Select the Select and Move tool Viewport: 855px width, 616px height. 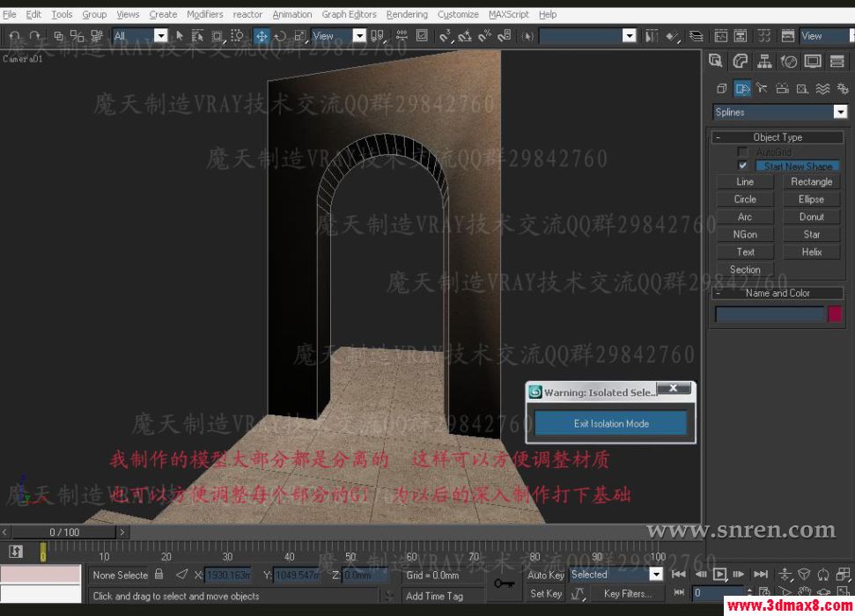(x=261, y=36)
